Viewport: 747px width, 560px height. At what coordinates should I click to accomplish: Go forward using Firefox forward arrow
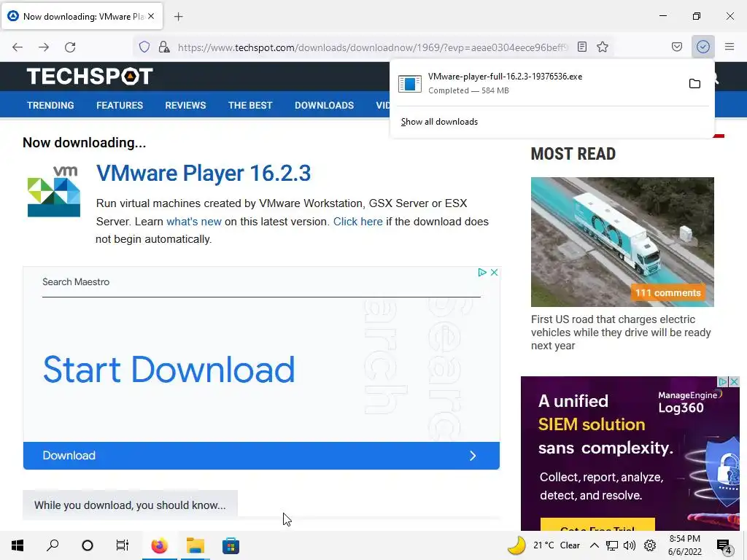point(44,47)
